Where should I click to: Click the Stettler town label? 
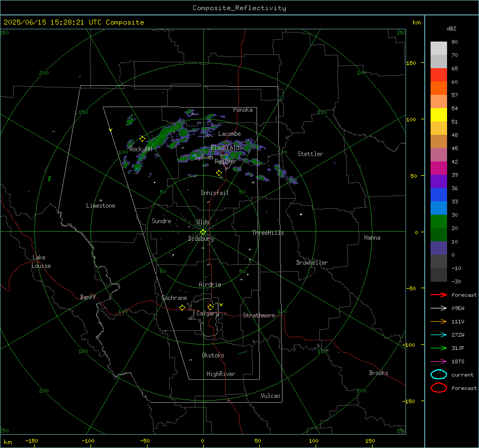[x=310, y=154]
